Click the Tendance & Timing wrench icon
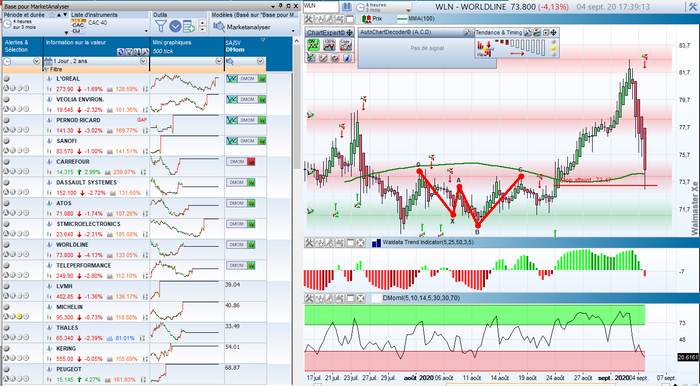Image resolution: width=700 pixels, height=386 pixels. (x=527, y=33)
